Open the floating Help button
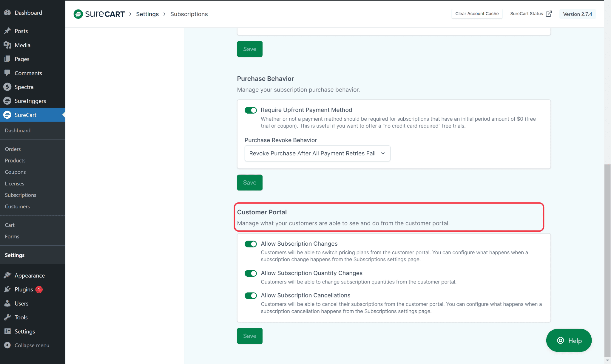611x364 pixels. [x=569, y=340]
